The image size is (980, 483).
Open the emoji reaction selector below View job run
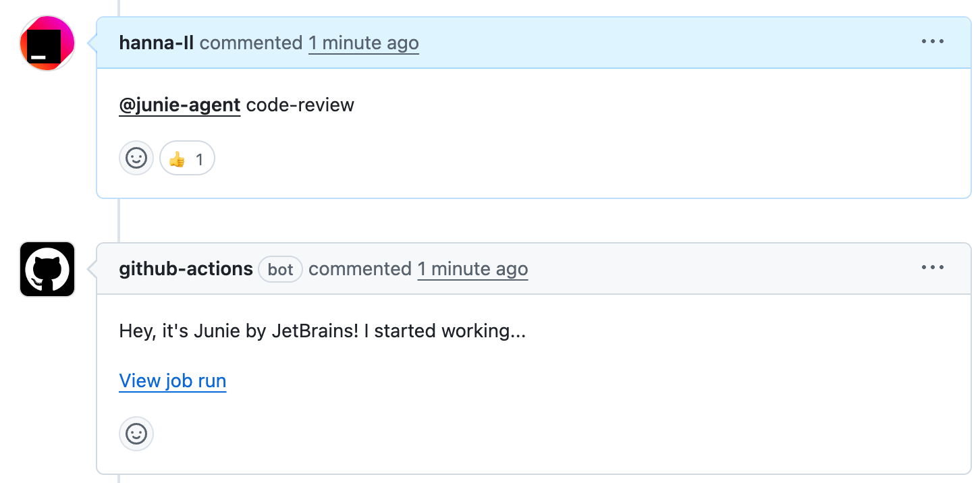point(136,434)
